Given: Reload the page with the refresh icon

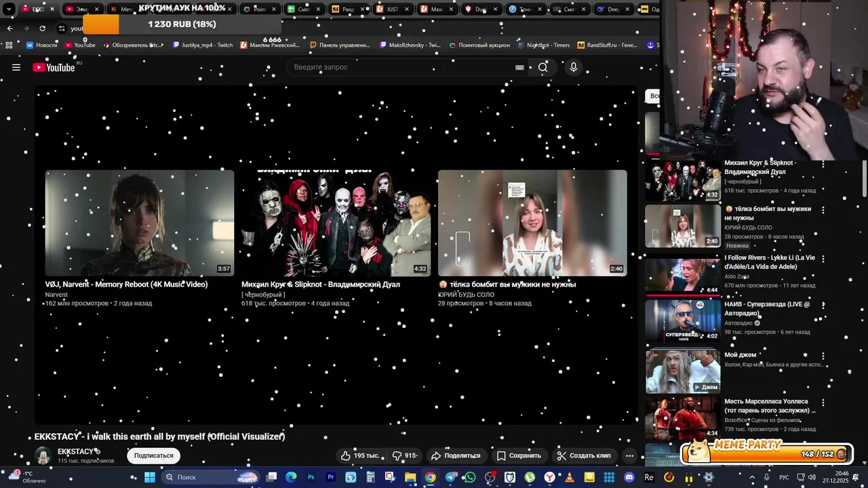Looking at the screenshot, I should [x=42, y=28].
